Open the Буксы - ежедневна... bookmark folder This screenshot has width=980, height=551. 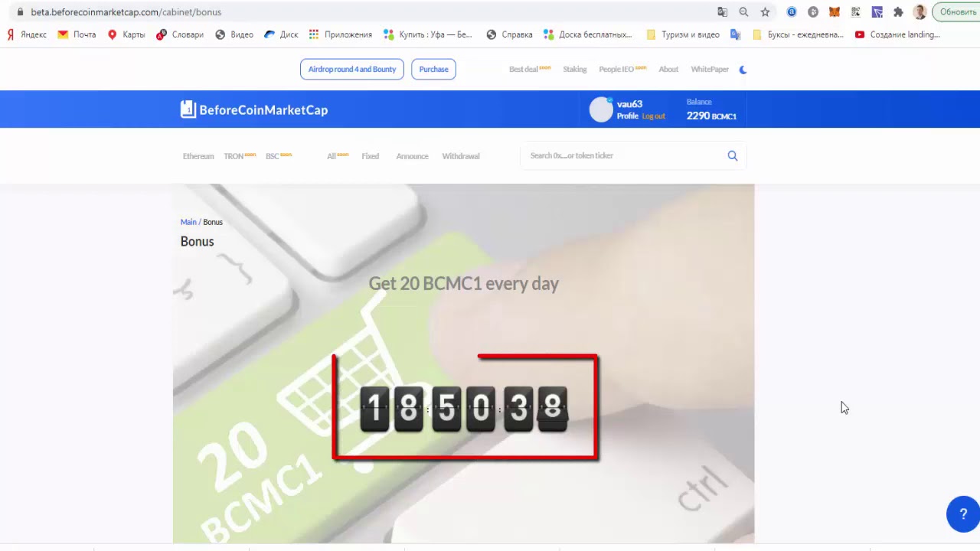click(x=798, y=34)
